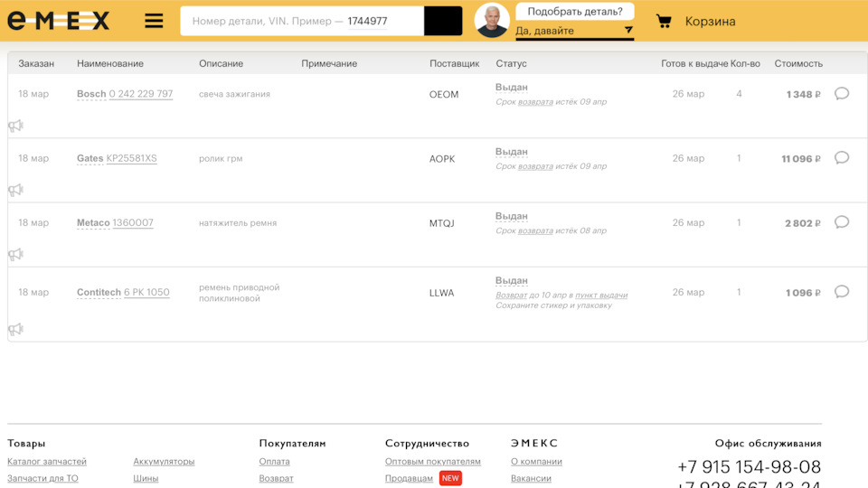The width and height of the screenshot is (868, 488).
Task: Click the consultant avatar photo
Action: (x=492, y=21)
